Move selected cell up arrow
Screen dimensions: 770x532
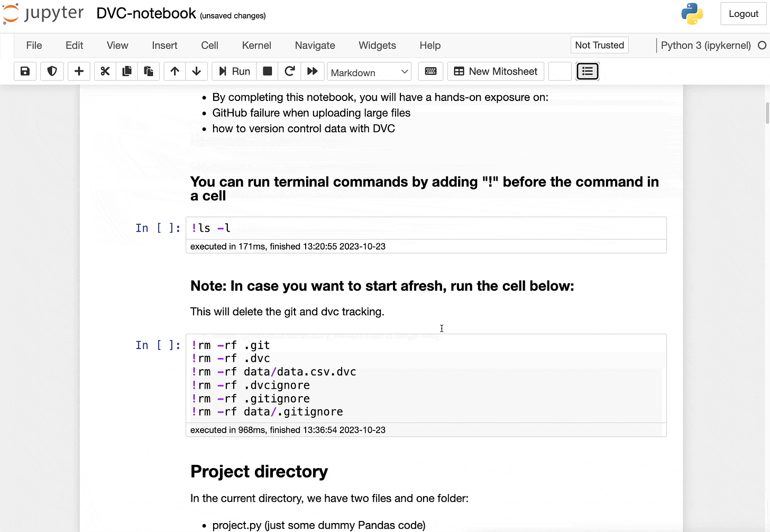pyautogui.click(x=175, y=71)
